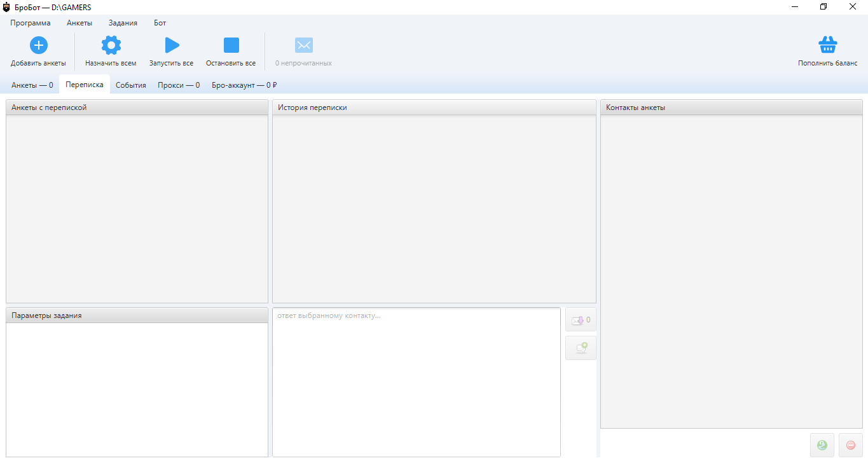Click the green clock icon button
Viewport: 868px width, 463px height.
pyautogui.click(x=822, y=445)
